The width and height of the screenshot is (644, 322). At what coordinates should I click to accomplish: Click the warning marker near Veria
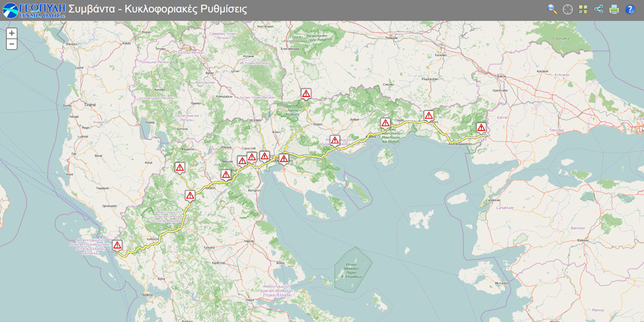(226, 175)
